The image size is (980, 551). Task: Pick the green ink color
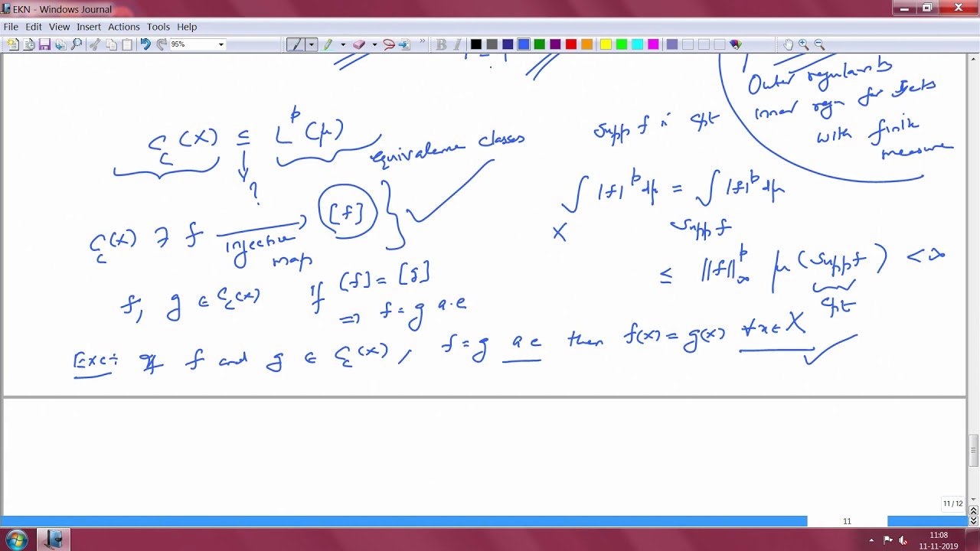click(x=539, y=44)
